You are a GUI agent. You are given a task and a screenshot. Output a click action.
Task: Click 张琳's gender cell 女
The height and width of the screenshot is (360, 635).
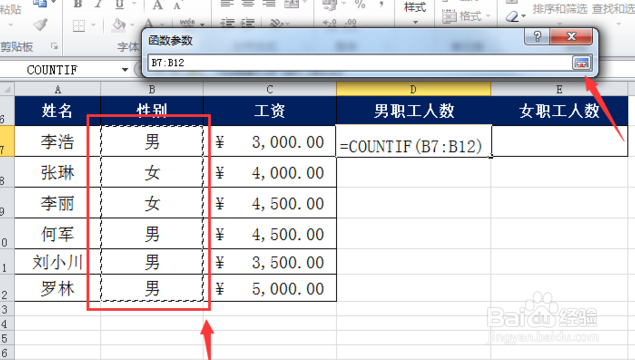click(152, 173)
